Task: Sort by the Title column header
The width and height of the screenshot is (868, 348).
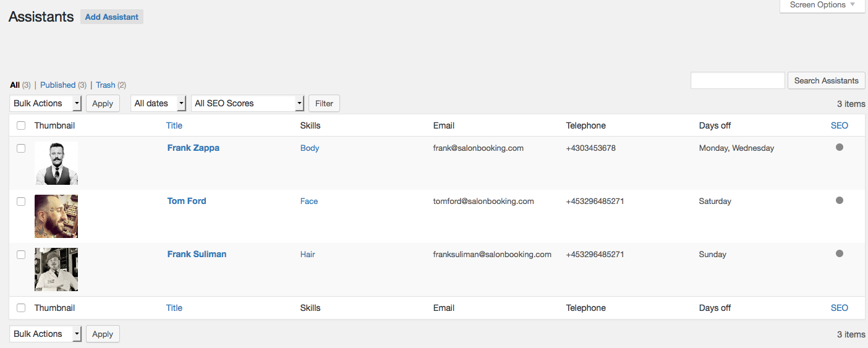Action: pos(174,125)
